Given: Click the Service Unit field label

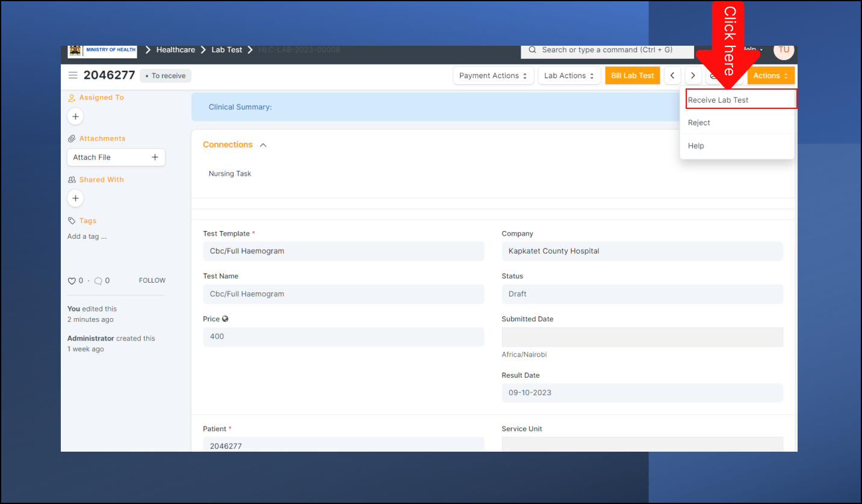Looking at the screenshot, I should (x=522, y=429).
